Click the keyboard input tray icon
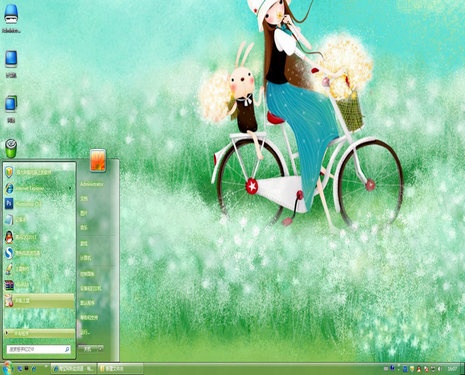This screenshot has height=375, width=465. (386, 369)
